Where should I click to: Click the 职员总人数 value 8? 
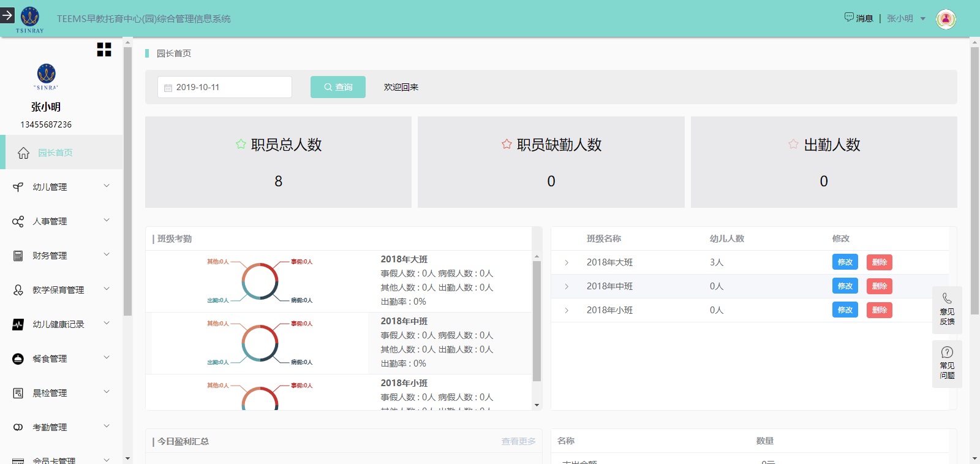coord(279,181)
